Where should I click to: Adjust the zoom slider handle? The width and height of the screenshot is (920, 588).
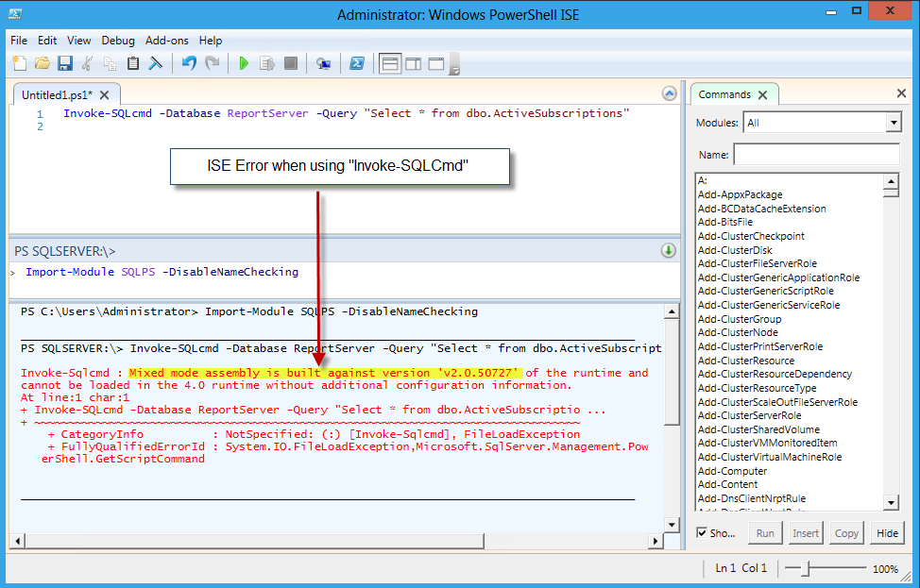click(807, 568)
